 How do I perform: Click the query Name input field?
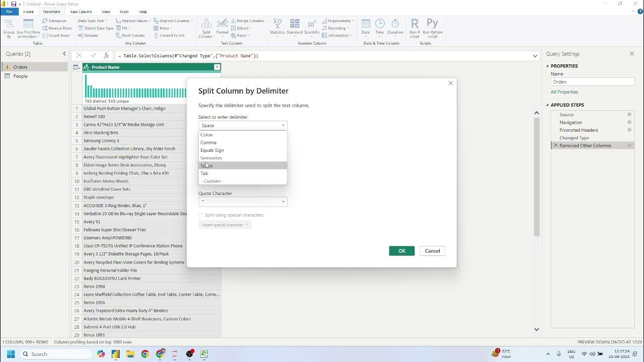[593, 82]
